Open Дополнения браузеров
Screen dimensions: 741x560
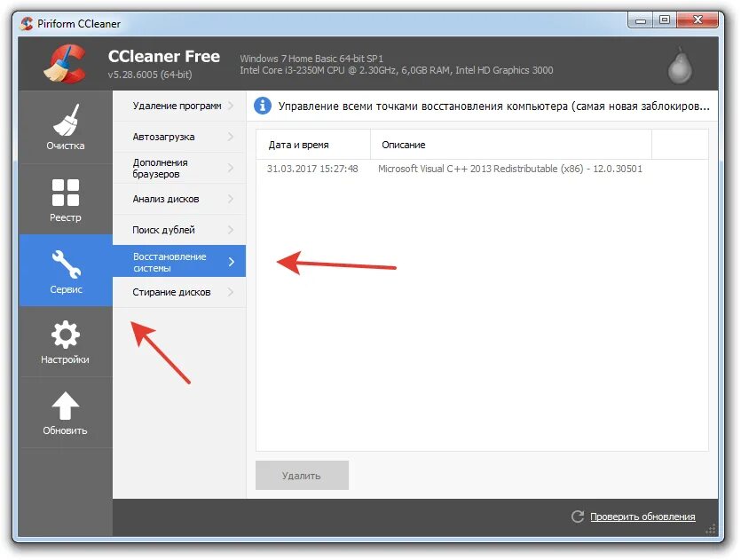(179, 169)
